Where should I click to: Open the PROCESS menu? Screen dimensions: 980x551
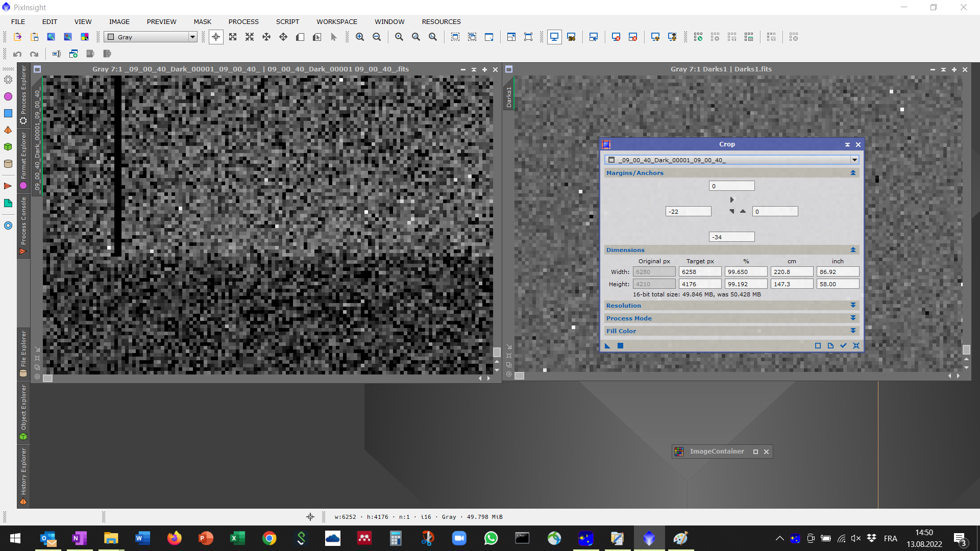(x=243, y=21)
